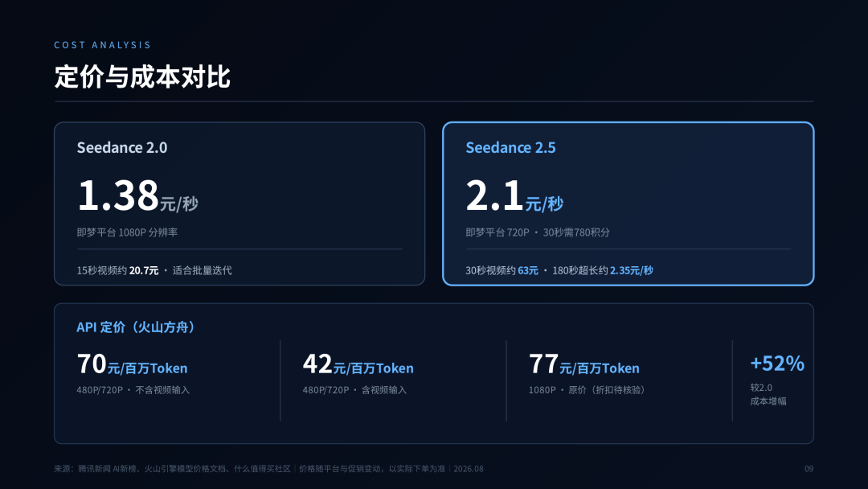Select the 2.1 price figure
This screenshot has height=489, width=868.
point(494,195)
